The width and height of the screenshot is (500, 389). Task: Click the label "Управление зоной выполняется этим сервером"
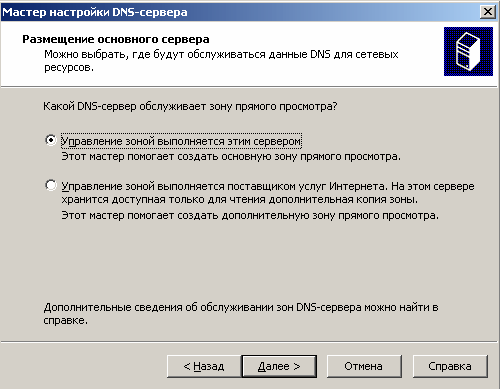(181, 141)
